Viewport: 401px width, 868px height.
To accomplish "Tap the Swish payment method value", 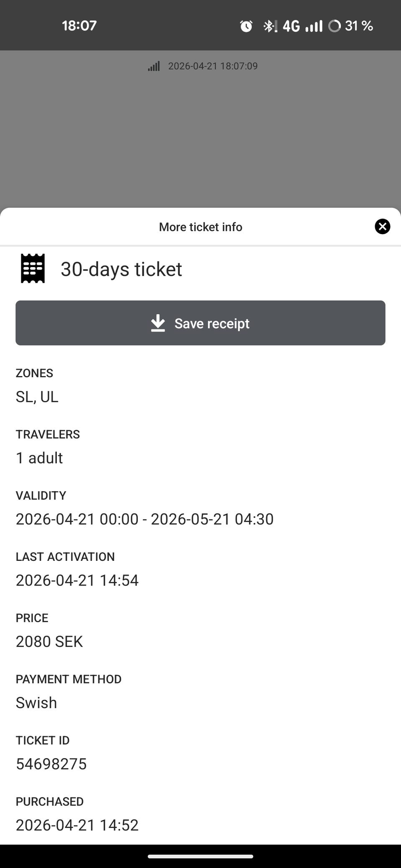I will pos(36,703).
